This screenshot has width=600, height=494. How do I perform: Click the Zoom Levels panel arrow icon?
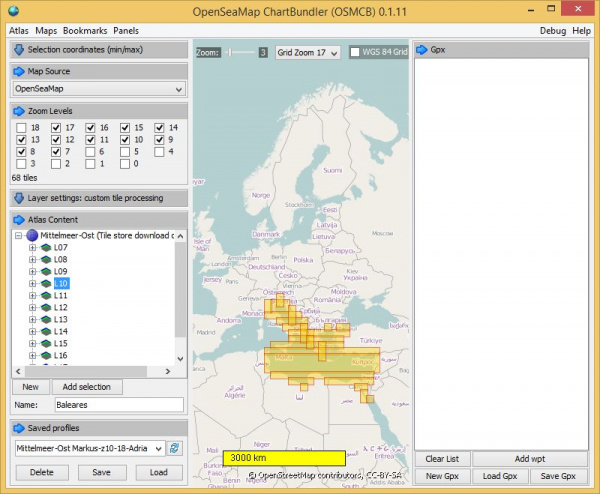coord(20,110)
